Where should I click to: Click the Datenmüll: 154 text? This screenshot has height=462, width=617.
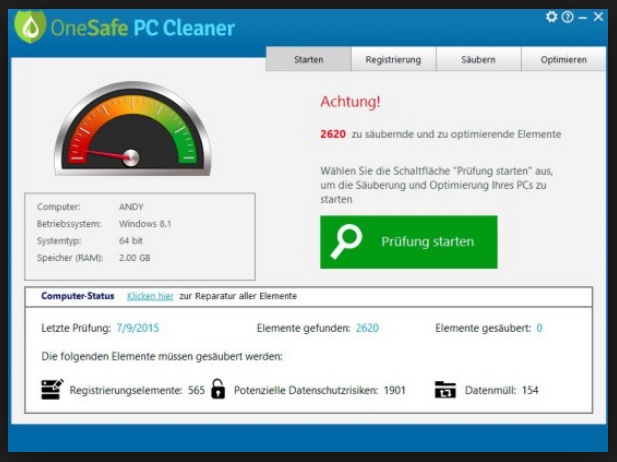(x=502, y=390)
